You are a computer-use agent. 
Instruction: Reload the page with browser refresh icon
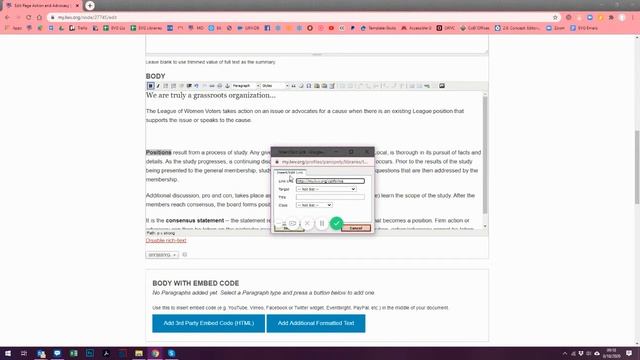tap(29, 18)
